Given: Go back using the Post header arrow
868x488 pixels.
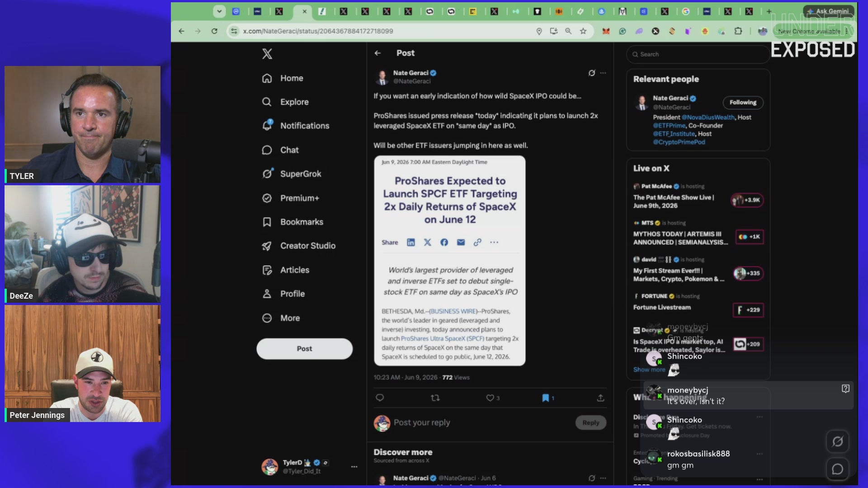Looking at the screenshot, I should [377, 53].
